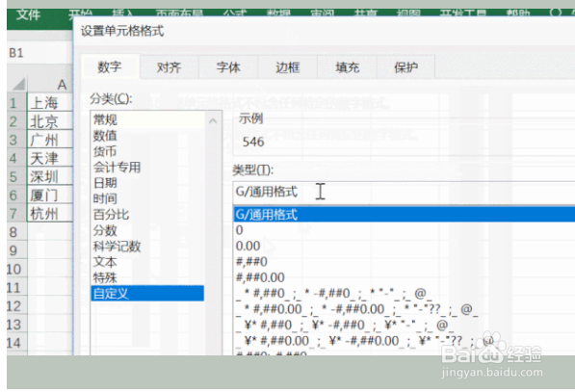Switch to the 填充 tab

[348, 67]
